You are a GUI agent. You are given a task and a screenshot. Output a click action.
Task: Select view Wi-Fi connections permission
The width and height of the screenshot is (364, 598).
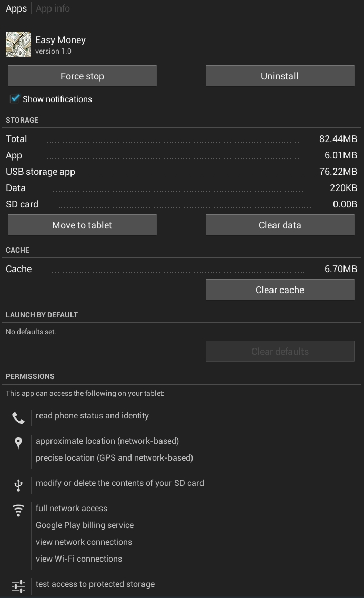[79, 559]
